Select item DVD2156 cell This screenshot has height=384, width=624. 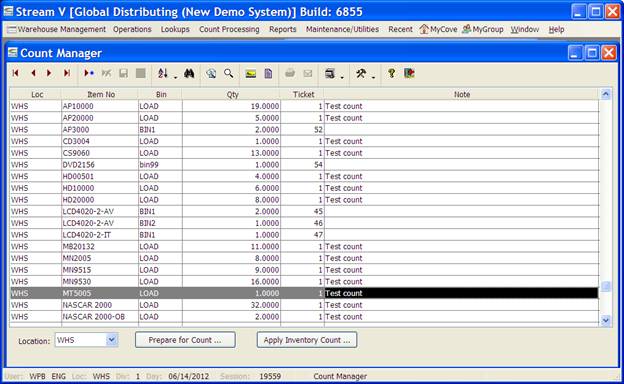[x=100, y=165]
